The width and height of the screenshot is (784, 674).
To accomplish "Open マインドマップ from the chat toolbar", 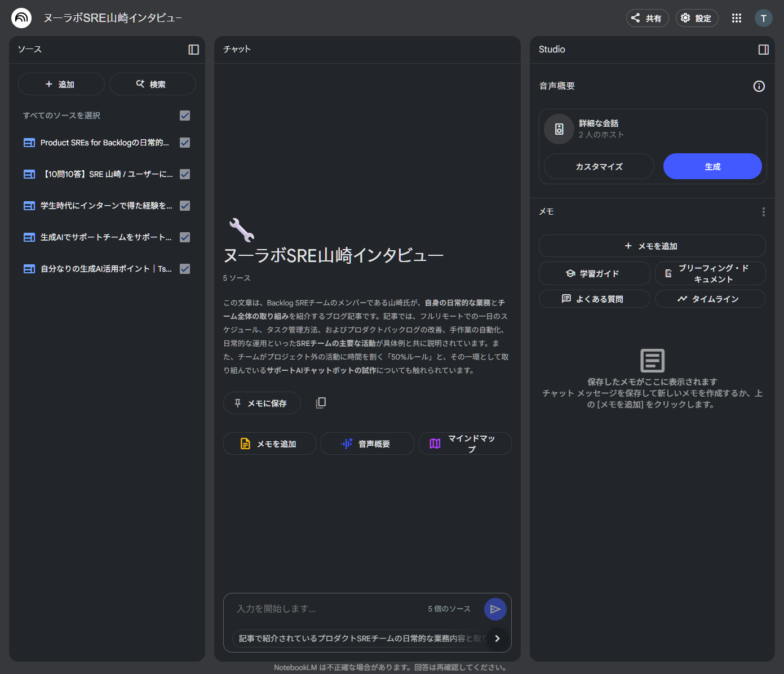I will (465, 444).
